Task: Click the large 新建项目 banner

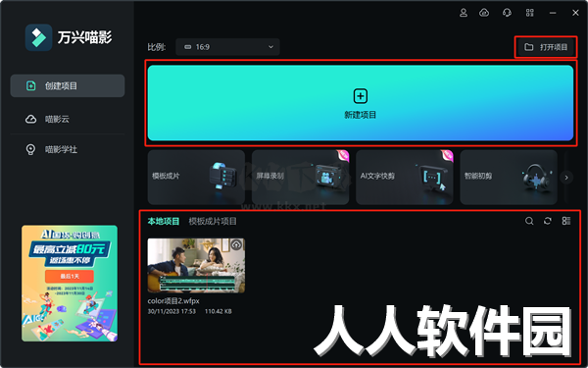Action: tap(361, 103)
